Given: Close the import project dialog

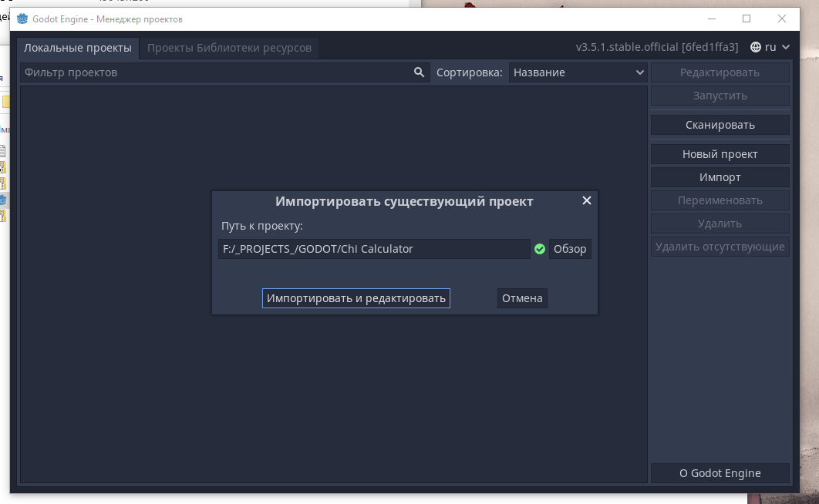Looking at the screenshot, I should (587, 201).
